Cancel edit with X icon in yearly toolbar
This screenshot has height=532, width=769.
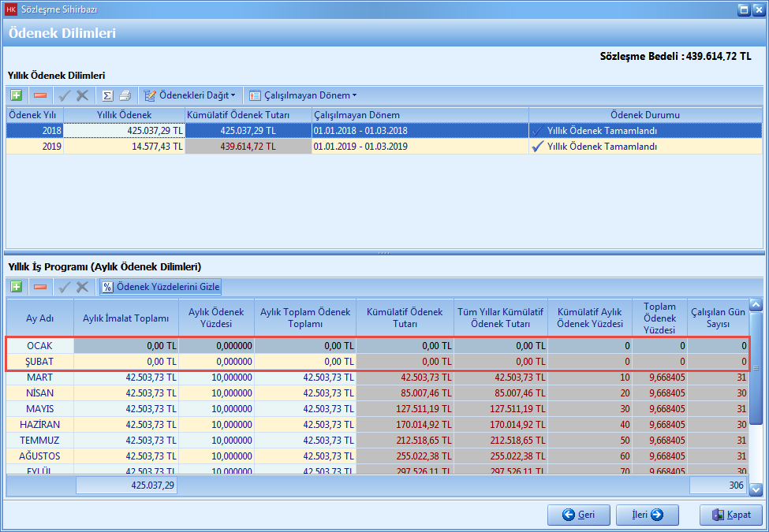(x=83, y=95)
